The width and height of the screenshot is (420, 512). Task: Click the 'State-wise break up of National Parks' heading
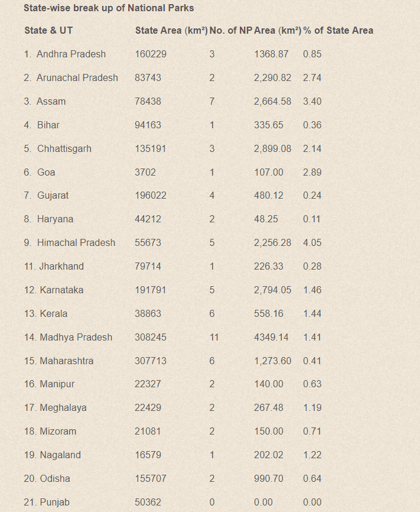pyautogui.click(x=109, y=8)
